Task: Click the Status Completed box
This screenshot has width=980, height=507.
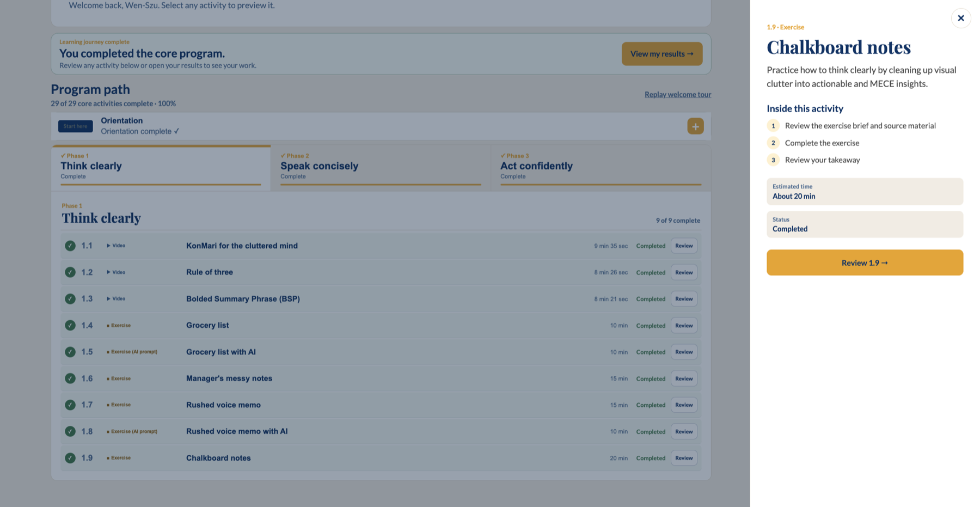Action: coord(865,224)
